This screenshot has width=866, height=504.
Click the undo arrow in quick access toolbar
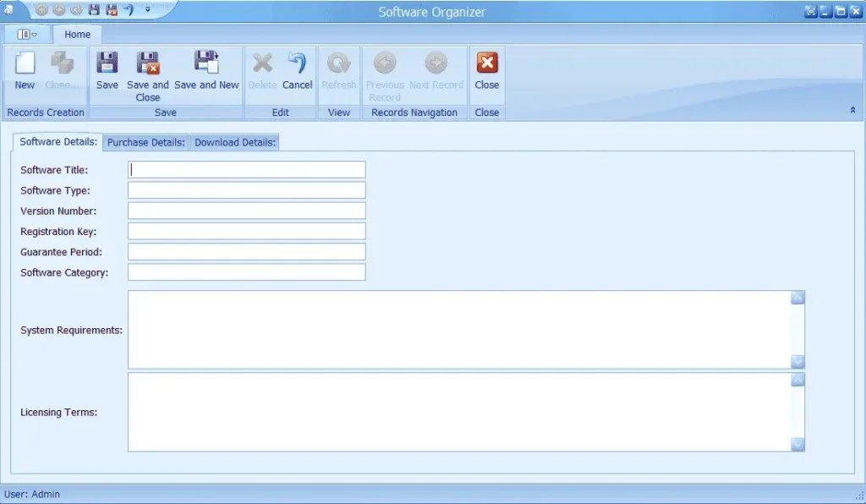point(128,10)
